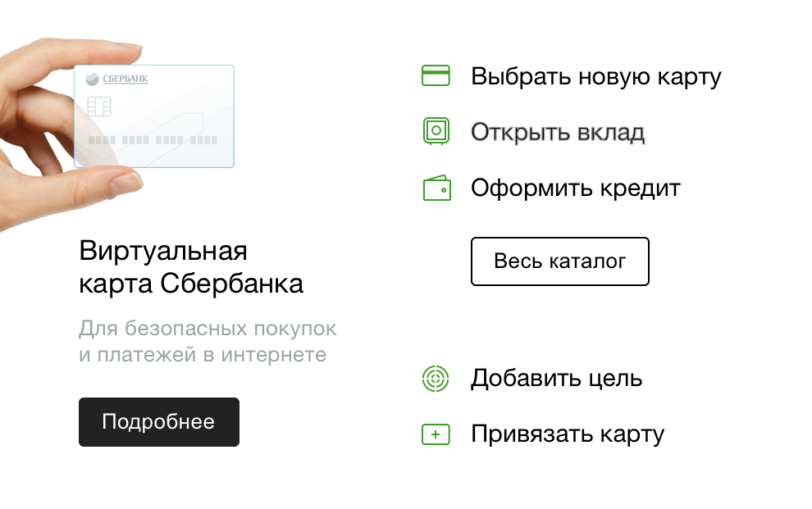Click the virtual card image
The width and height of the screenshot is (812, 509).
[154, 116]
